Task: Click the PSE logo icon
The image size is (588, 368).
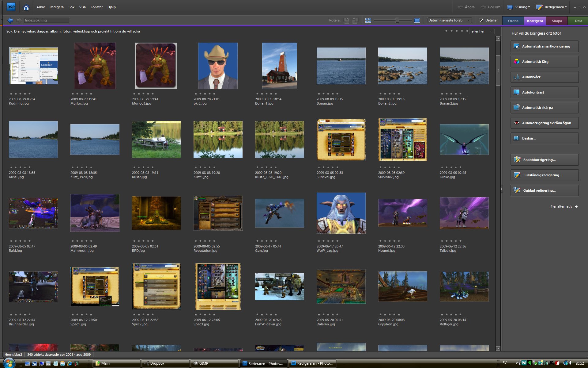Action: coord(11,7)
